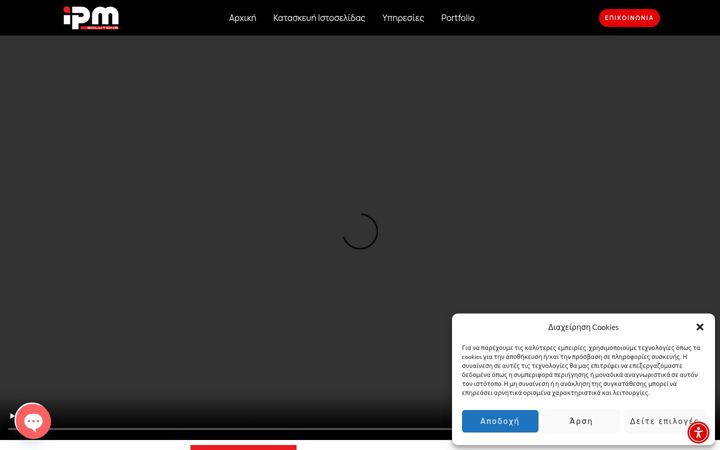Decline cookies with Άρση button

pos(581,421)
